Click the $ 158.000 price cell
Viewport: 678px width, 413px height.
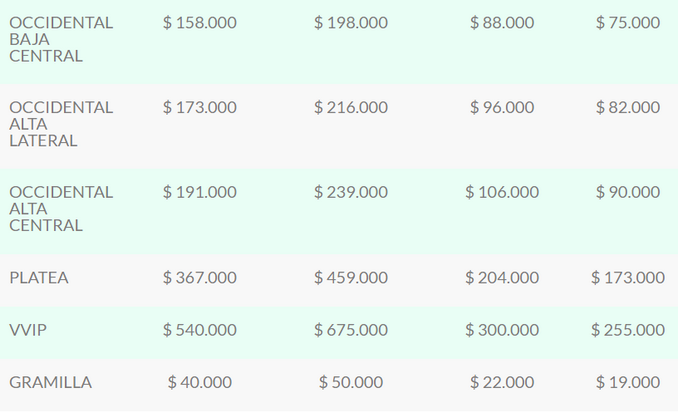pyautogui.click(x=200, y=22)
